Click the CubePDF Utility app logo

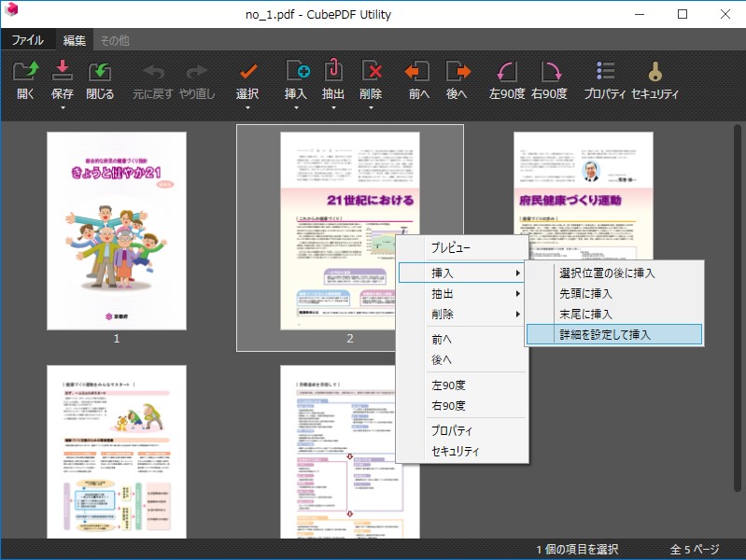point(10,9)
